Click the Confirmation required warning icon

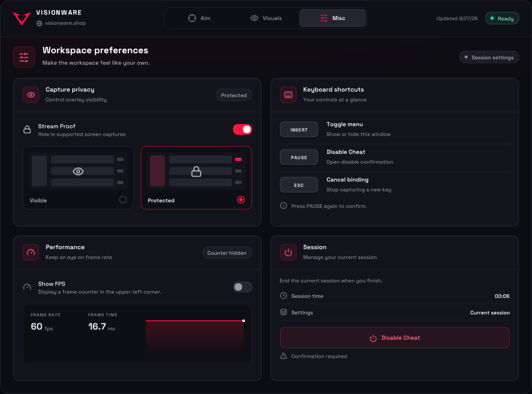tap(284, 356)
